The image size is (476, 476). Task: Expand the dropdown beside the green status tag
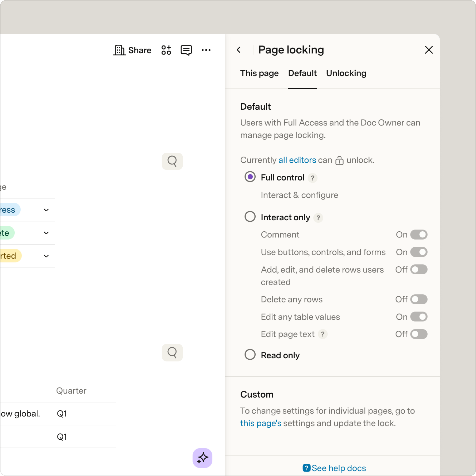click(x=46, y=233)
